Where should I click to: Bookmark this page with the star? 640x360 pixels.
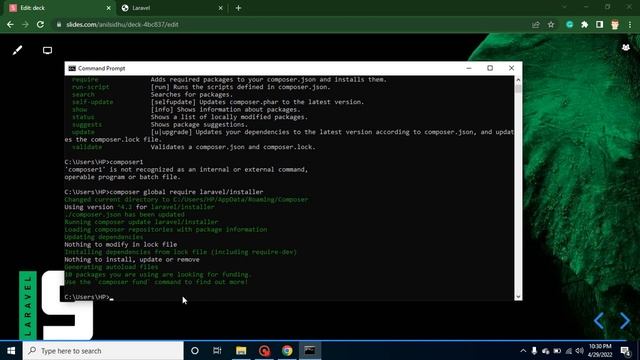pos(551,24)
